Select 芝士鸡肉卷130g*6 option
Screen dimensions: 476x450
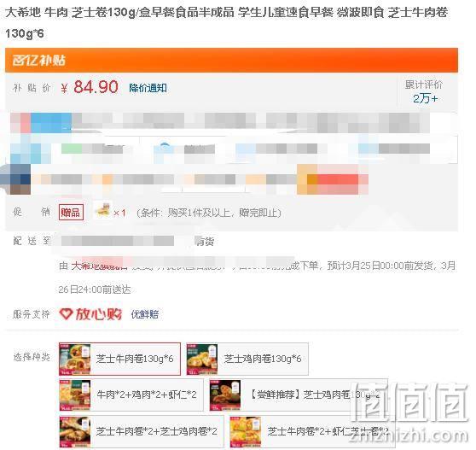247,359
